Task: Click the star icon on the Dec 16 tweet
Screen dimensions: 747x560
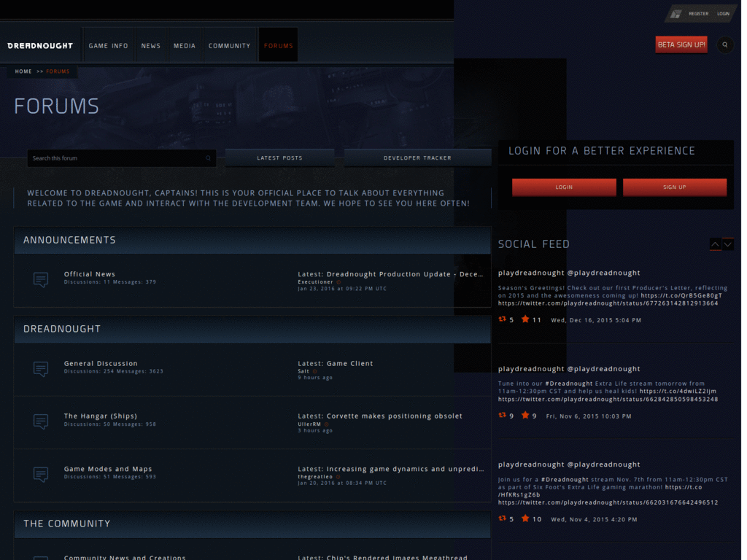Action: 525,319
